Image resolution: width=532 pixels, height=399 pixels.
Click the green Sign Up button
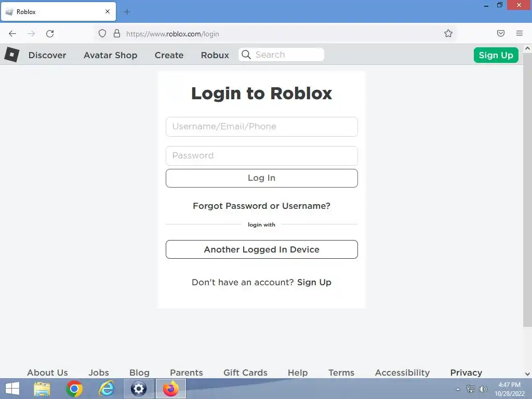[496, 55]
